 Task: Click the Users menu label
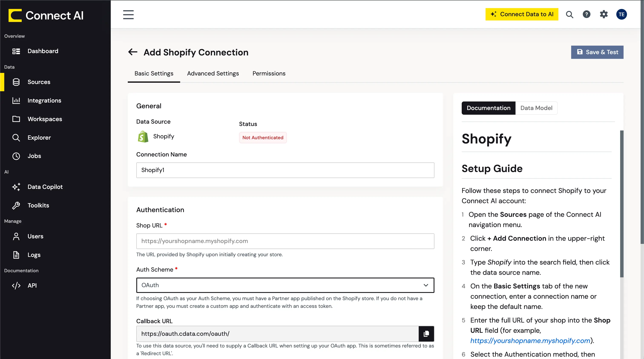point(35,236)
